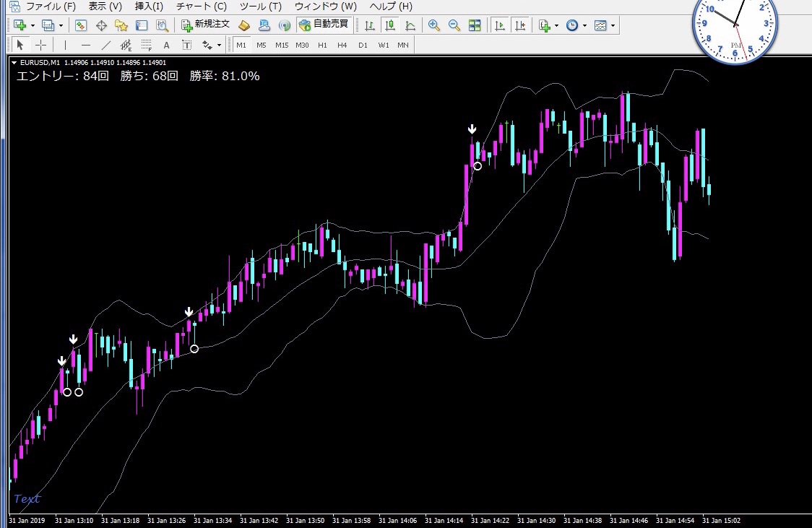This screenshot has height=528, width=812.
Task: Click the 新規注文 new order button
Action: click(x=205, y=25)
